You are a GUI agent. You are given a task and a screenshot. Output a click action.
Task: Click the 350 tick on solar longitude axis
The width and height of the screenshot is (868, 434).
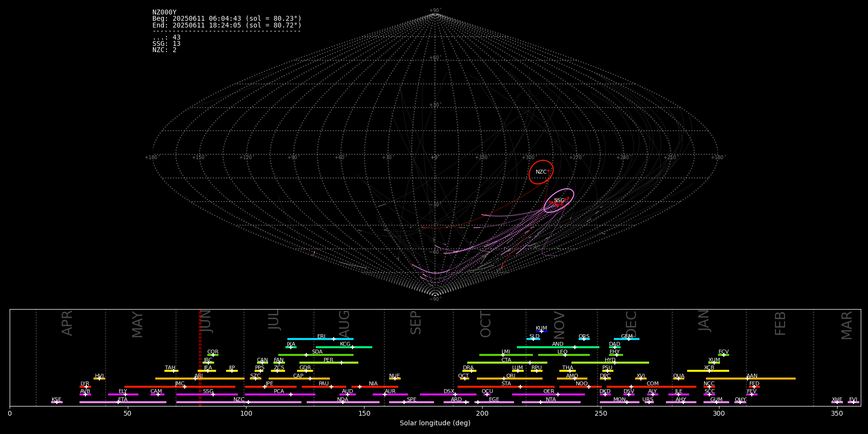pyautogui.click(x=837, y=413)
